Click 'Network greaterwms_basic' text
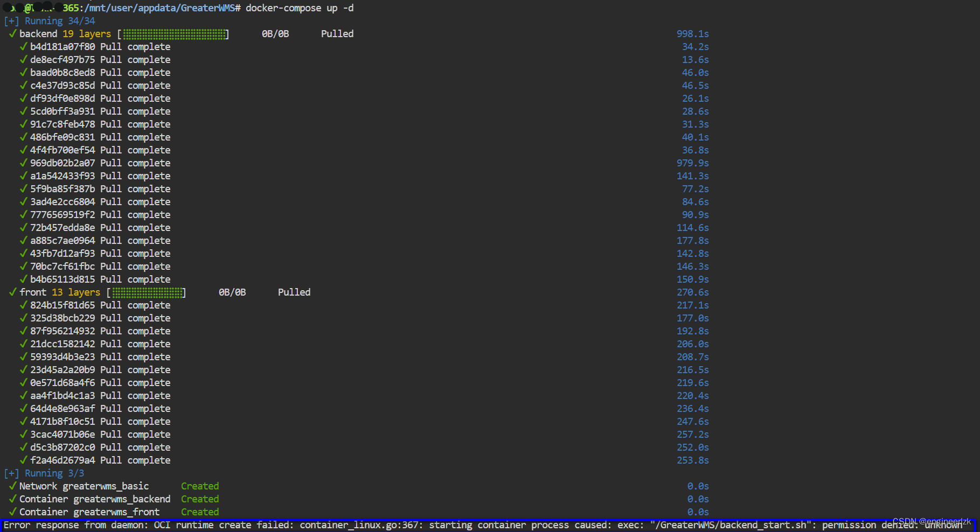This screenshot has width=980, height=532. 84,486
